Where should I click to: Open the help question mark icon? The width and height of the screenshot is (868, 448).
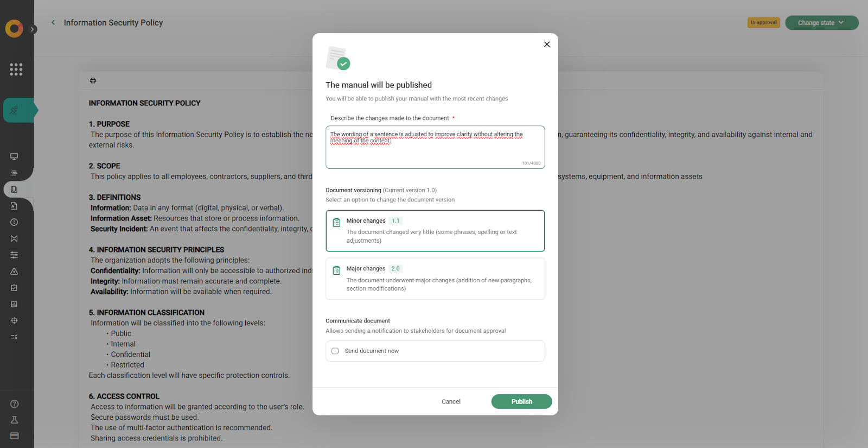(15, 404)
